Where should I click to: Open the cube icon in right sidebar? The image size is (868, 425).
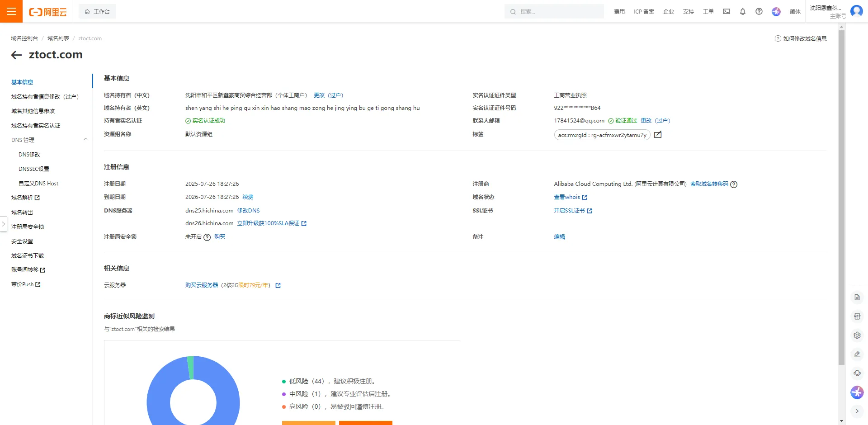click(x=857, y=316)
